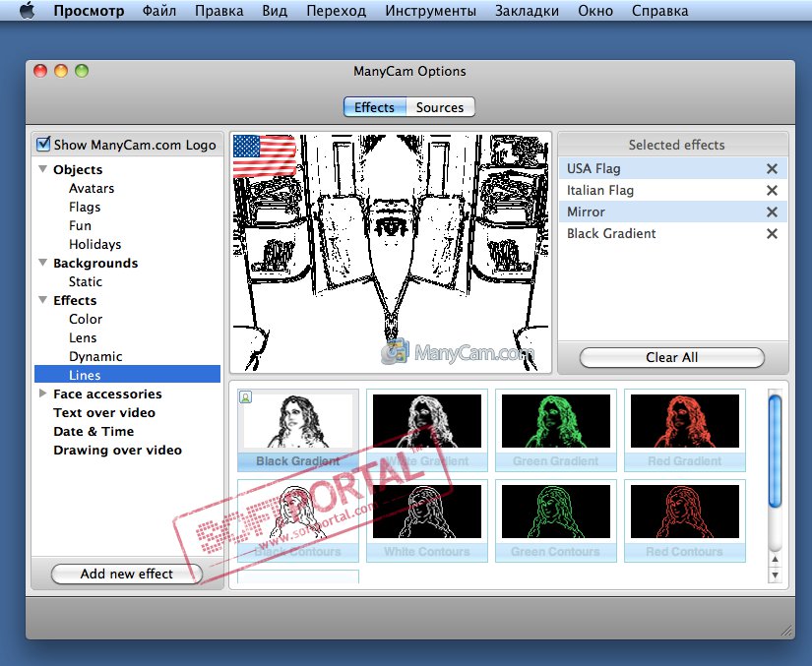
Task: Open the Переход menu
Action: point(336,11)
